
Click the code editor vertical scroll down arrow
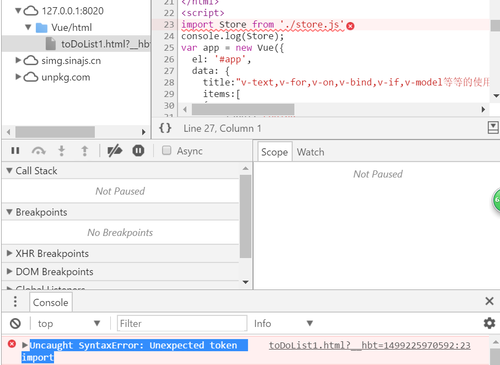(496, 96)
